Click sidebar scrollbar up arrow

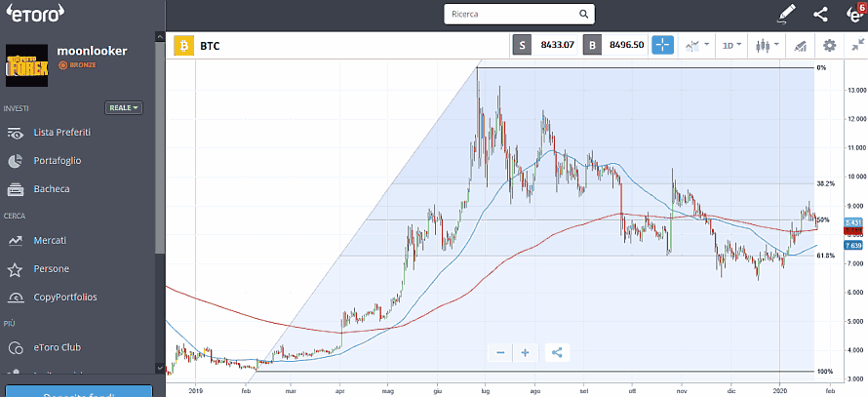tap(160, 36)
